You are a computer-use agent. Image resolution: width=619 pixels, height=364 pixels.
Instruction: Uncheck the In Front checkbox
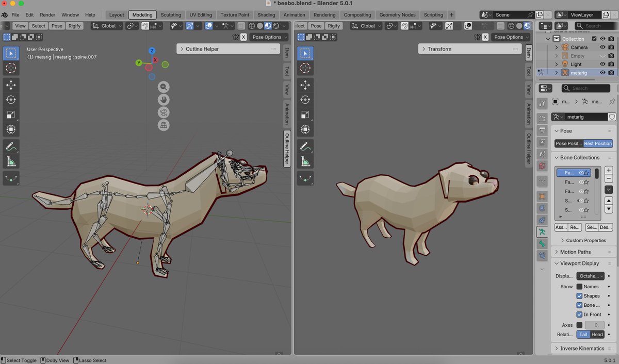(579, 315)
